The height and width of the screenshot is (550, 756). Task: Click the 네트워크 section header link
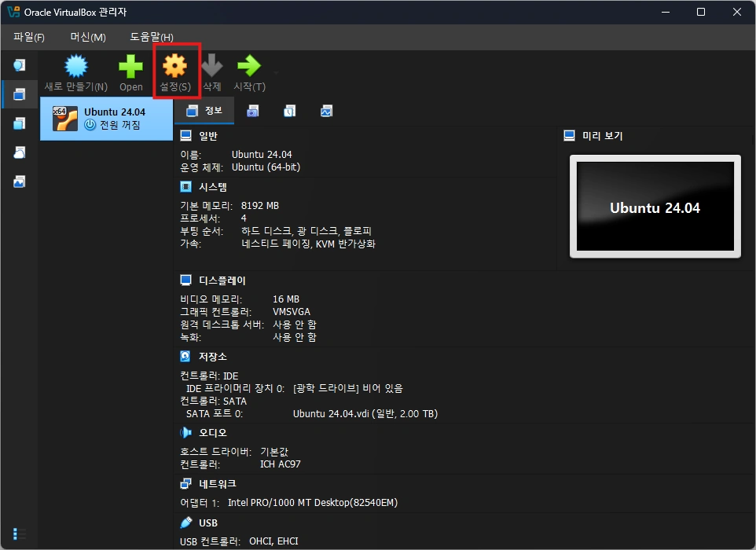coord(218,484)
